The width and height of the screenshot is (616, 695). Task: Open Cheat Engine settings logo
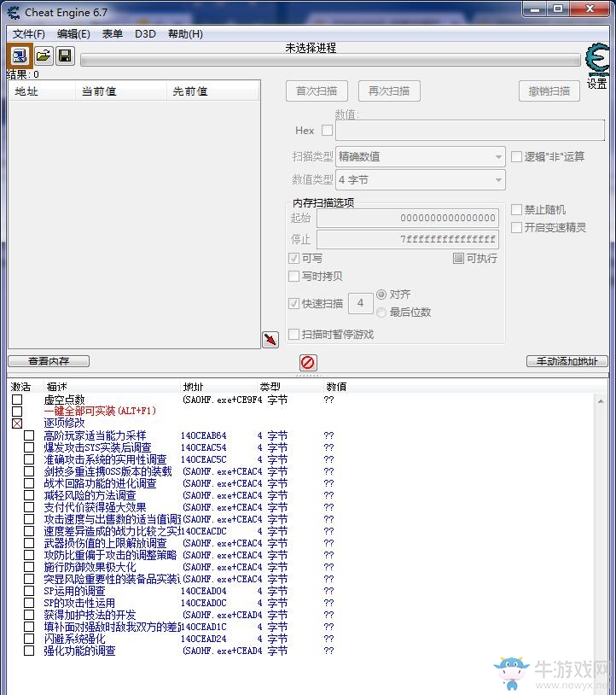(x=597, y=61)
